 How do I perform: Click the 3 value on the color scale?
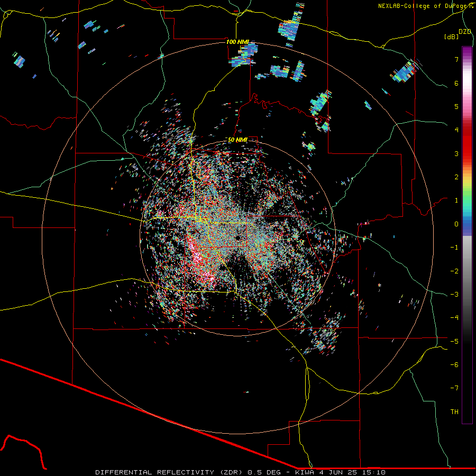click(456, 153)
